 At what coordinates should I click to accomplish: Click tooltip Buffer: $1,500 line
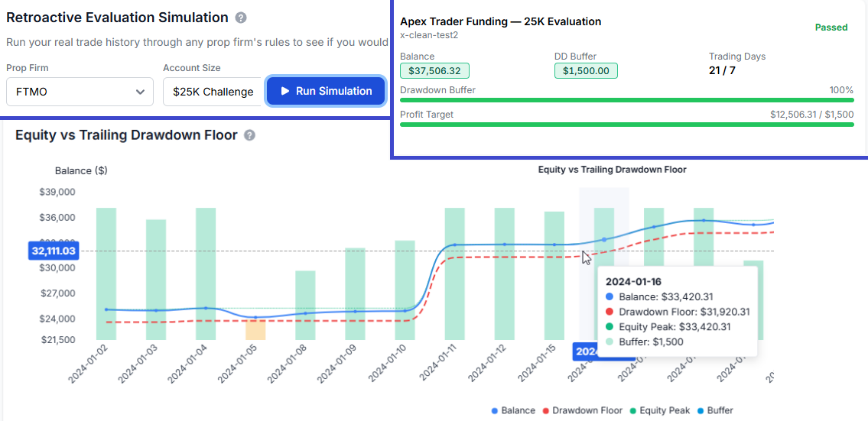[645, 342]
